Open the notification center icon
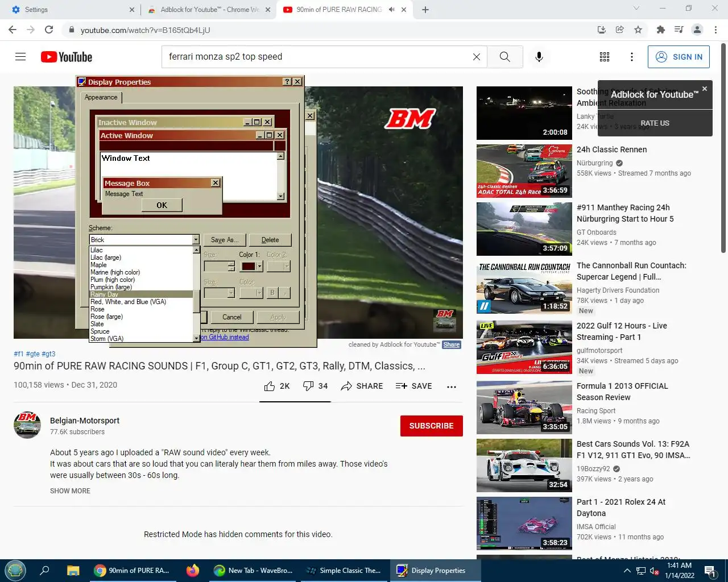The image size is (728, 582). [710, 571]
